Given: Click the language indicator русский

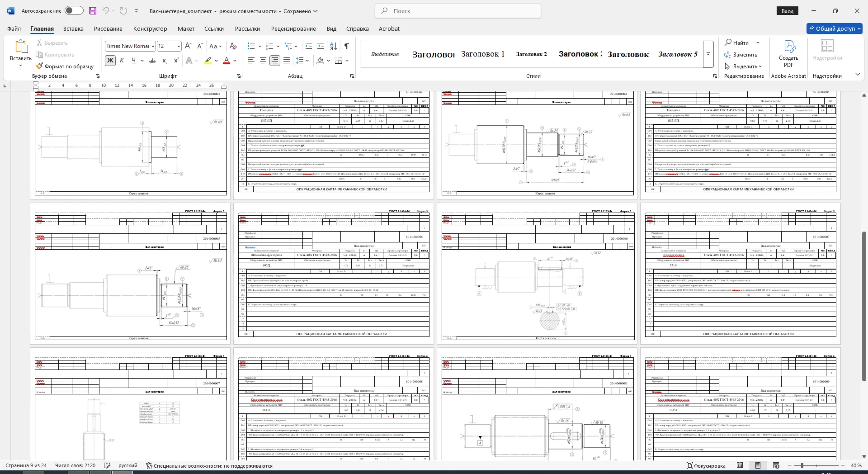Looking at the screenshot, I should point(128,465).
